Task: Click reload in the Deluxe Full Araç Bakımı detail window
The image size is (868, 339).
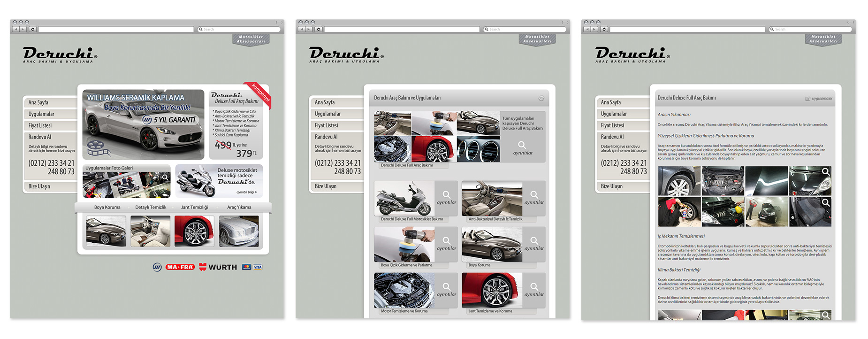Action: coord(604,29)
